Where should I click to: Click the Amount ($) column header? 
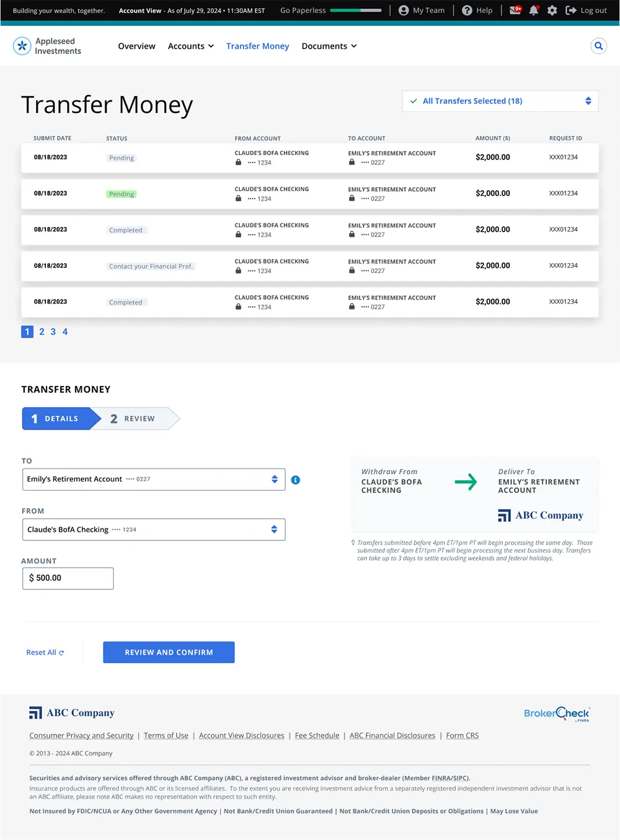493,138
